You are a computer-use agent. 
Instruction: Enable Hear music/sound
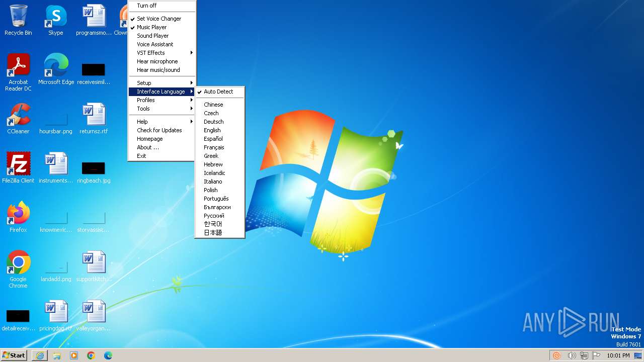pyautogui.click(x=162, y=70)
